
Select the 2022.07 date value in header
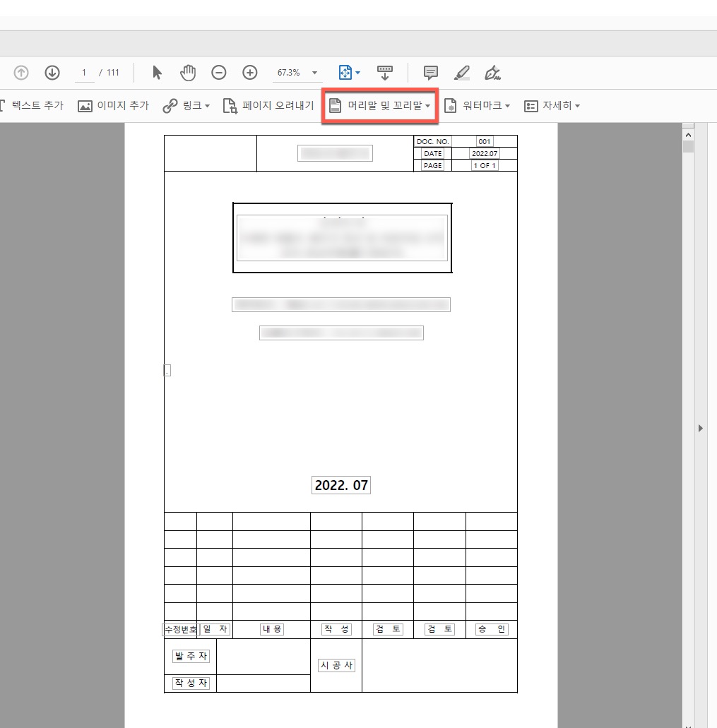coord(485,154)
